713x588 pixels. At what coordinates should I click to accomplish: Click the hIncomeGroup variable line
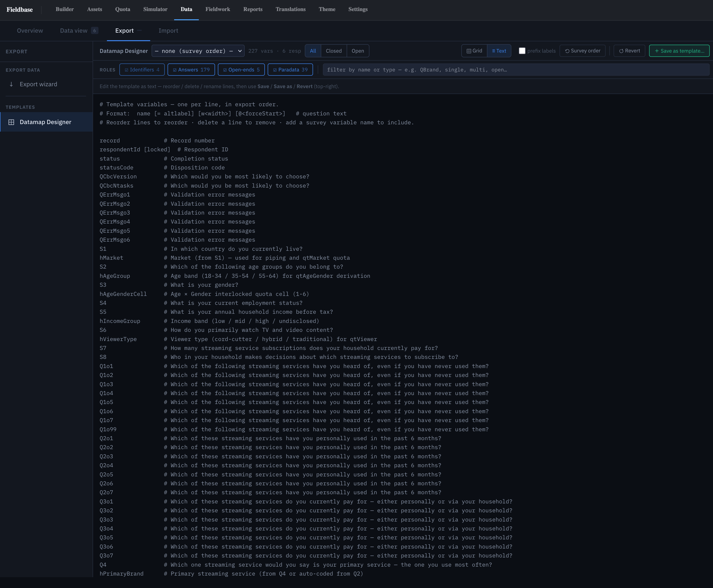(x=209, y=321)
